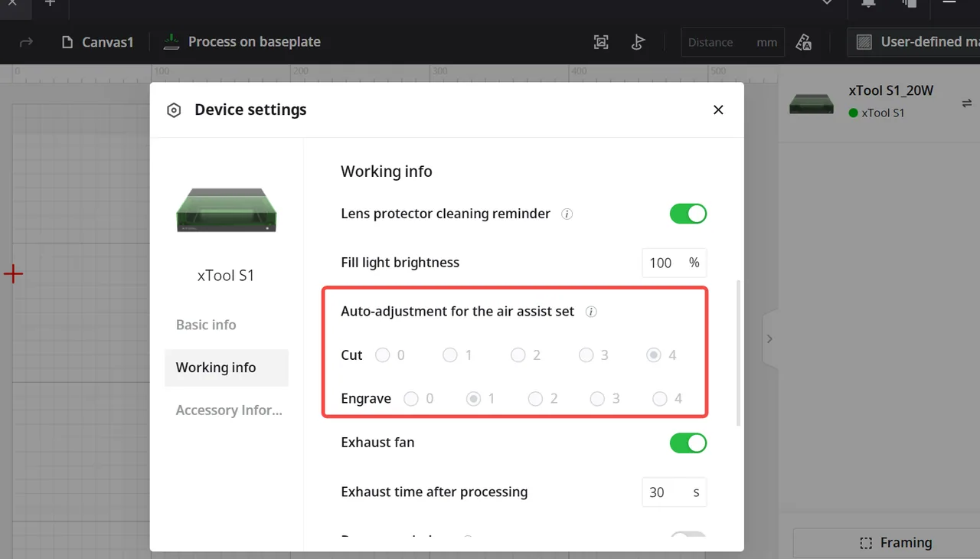Select Cut air assist level 2
The width and height of the screenshot is (980, 559).
click(x=518, y=355)
